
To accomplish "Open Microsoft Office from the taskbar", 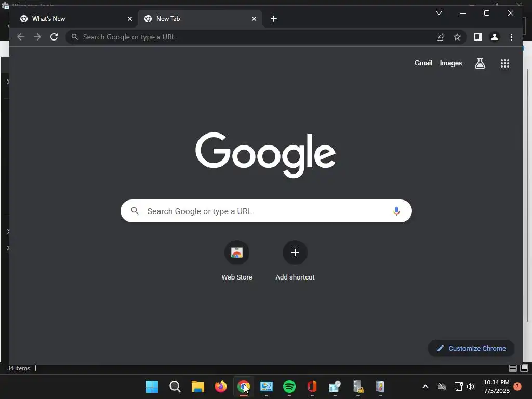I will (x=312, y=387).
